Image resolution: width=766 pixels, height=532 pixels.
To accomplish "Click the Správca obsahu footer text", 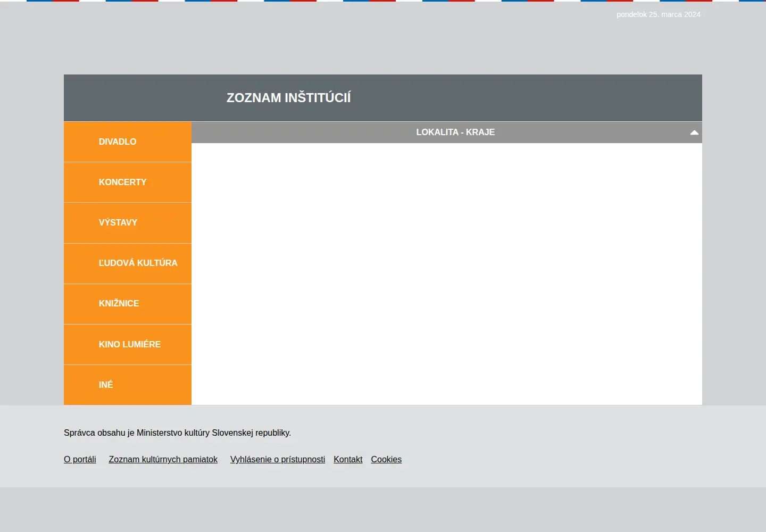I will (x=177, y=433).
